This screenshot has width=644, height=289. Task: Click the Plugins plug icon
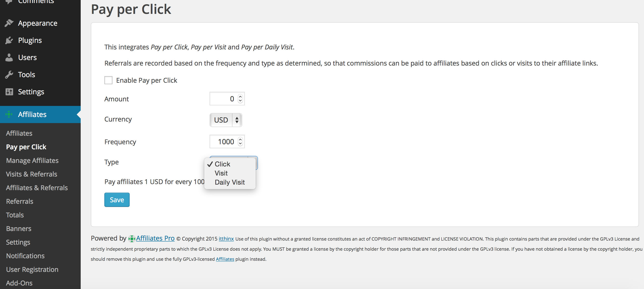tap(9, 40)
